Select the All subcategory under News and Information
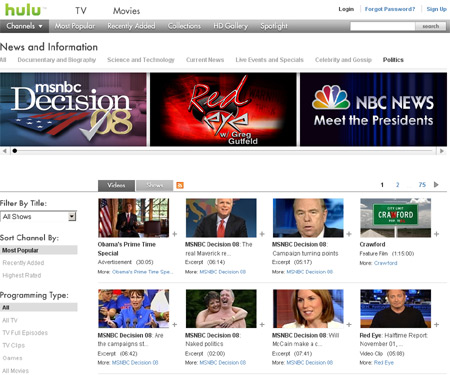Viewport: 450px width, 375px height. click(x=3, y=60)
